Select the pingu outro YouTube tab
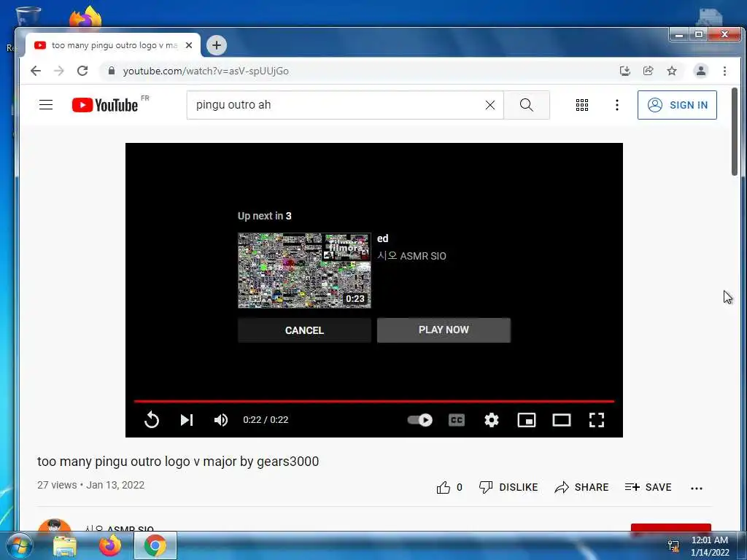The image size is (747, 560). tap(113, 45)
